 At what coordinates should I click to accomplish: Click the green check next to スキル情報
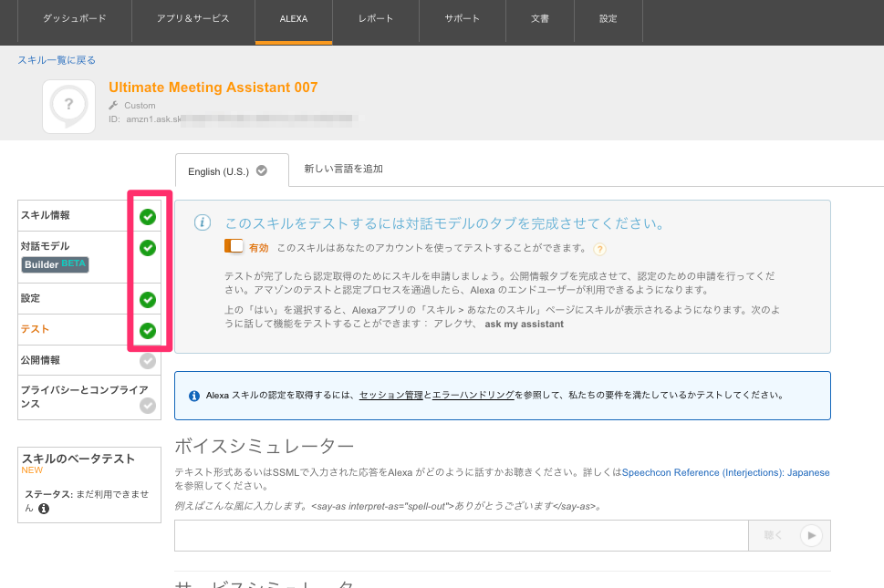[x=148, y=217]
